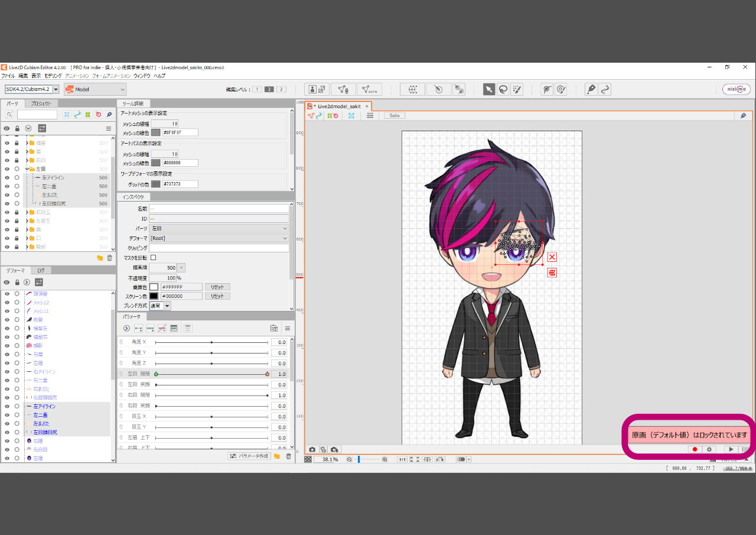The width and height of the screenshot is (756, 535).
Task: Click the manual mesh edit icon
Action: pyautogui.click(x=343, y=89)
